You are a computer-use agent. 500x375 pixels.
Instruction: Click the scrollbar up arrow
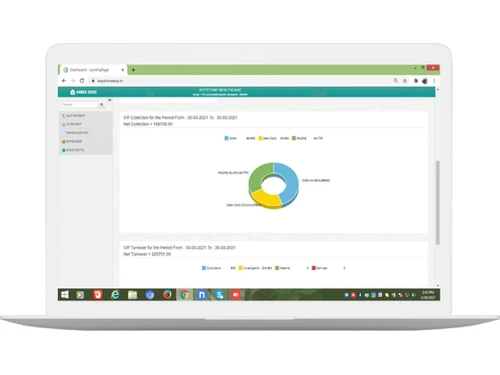438,89
